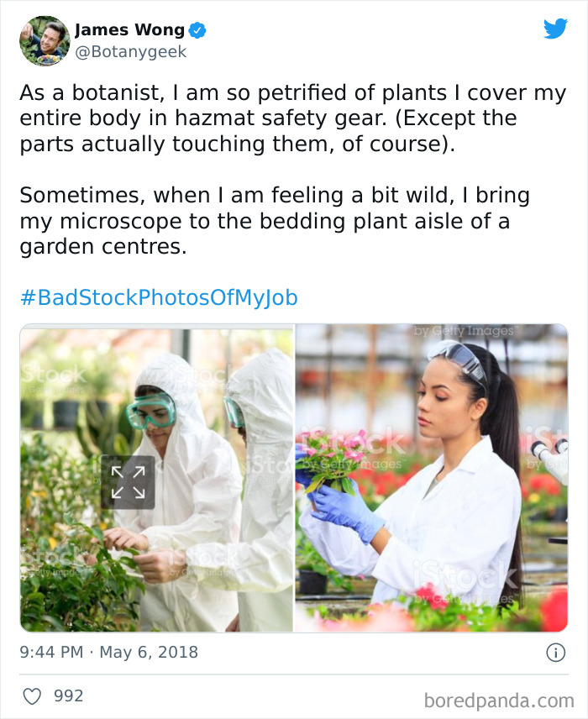Like the tweet with the heart icon
Viewport: 588px width, 719px height.
[32, 696]
